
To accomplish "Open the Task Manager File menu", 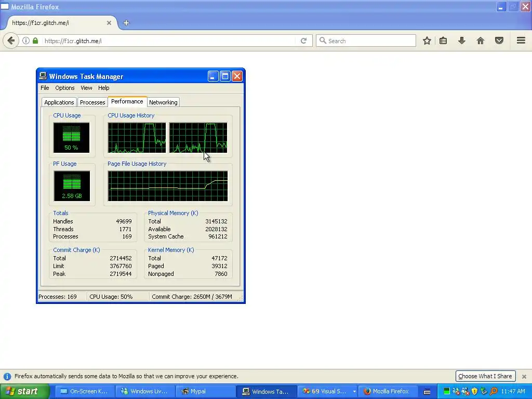I will [x=45, y=88].
